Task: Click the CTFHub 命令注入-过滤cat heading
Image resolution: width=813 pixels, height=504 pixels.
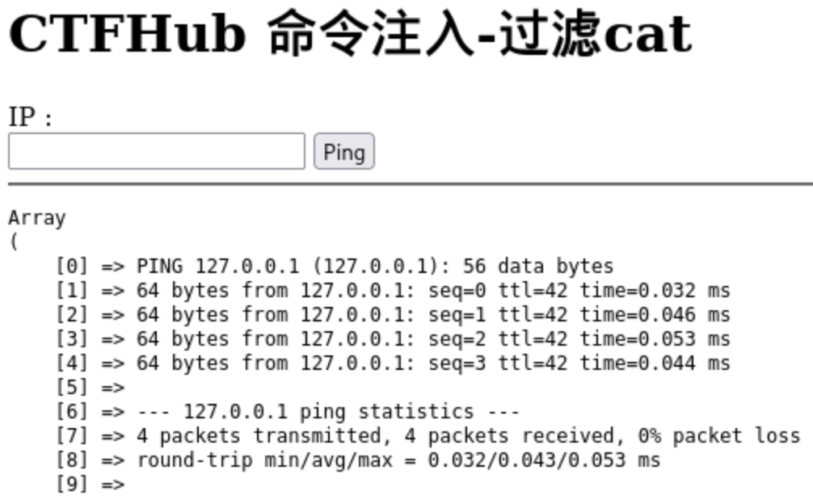Action: (351, 33)
